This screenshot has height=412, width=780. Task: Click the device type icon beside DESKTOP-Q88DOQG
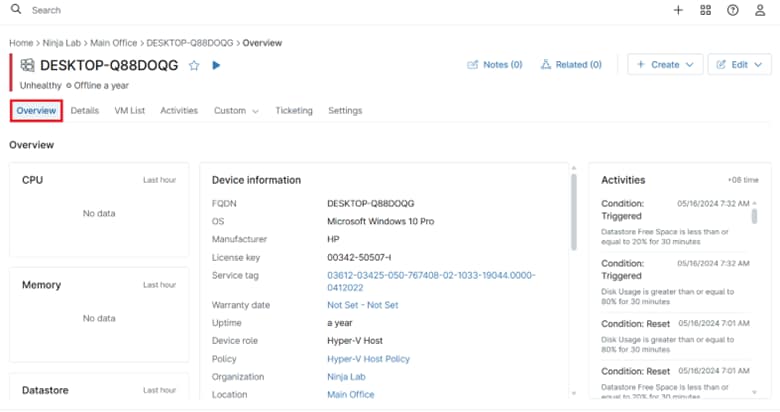tap(26, 65)
